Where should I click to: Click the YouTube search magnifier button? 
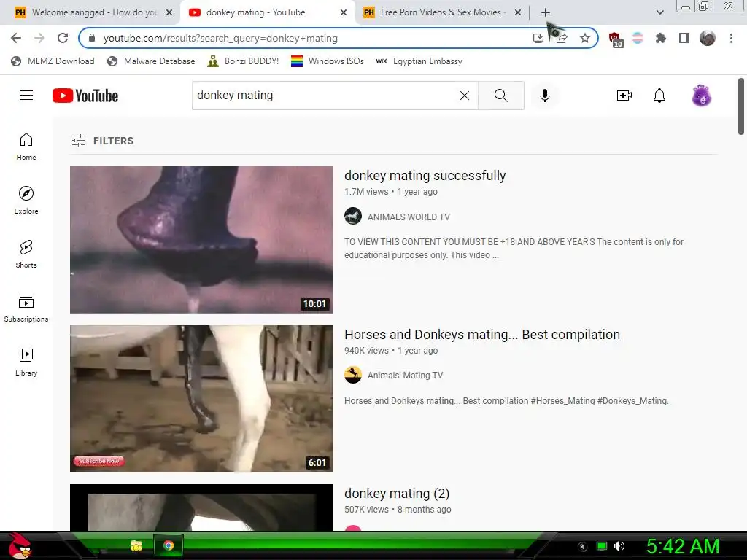[500, 96]
